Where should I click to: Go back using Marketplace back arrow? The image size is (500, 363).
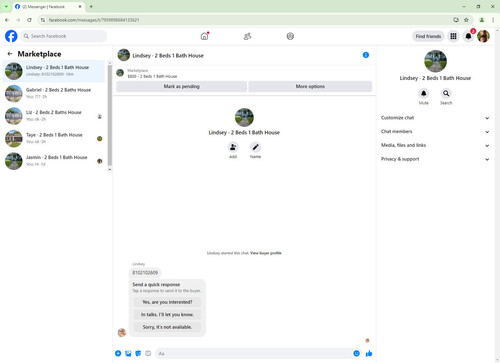[x=10, y=54]
